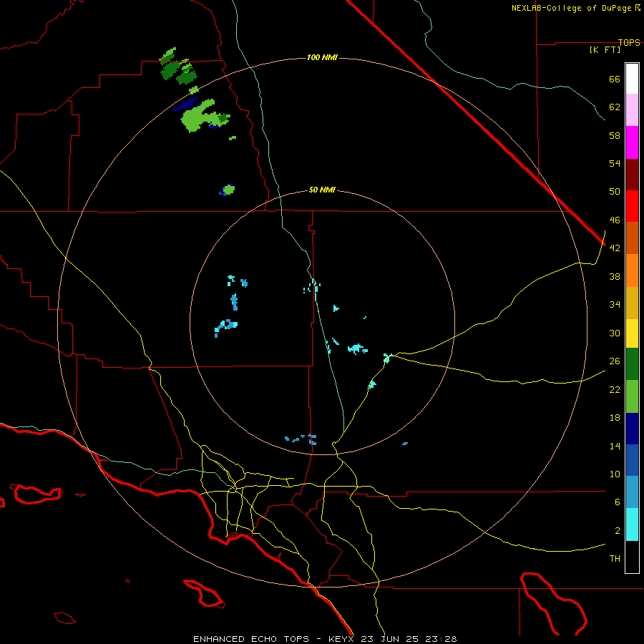This screenshot has height=644, width=644.
Task: Click the gold legend swatch
Action: point(632,303)
